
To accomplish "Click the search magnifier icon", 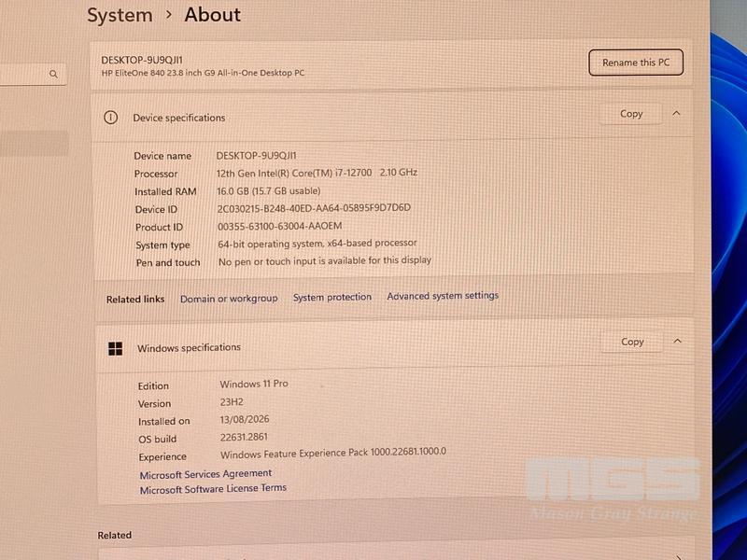I will (x=53, y=74).
